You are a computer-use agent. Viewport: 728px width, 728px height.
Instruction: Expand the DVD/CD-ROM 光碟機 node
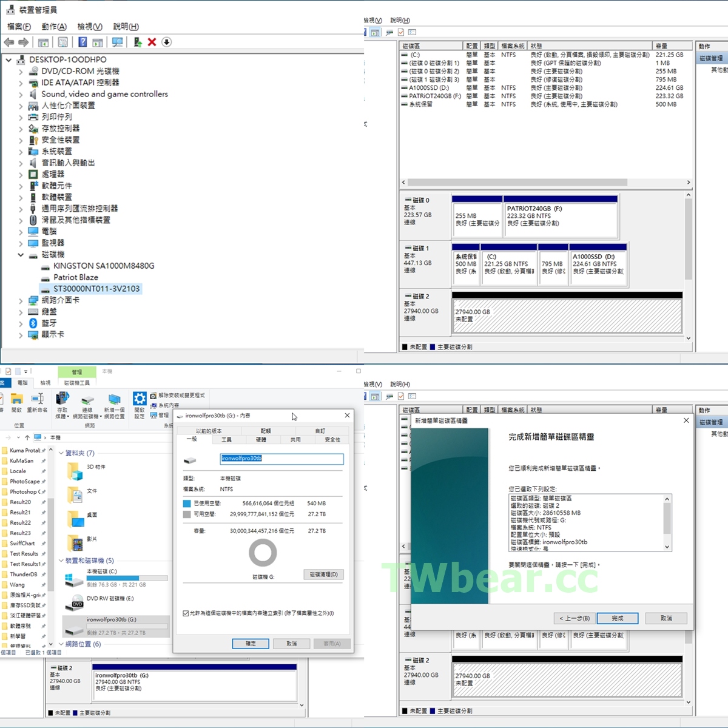(x=20, y=72)
